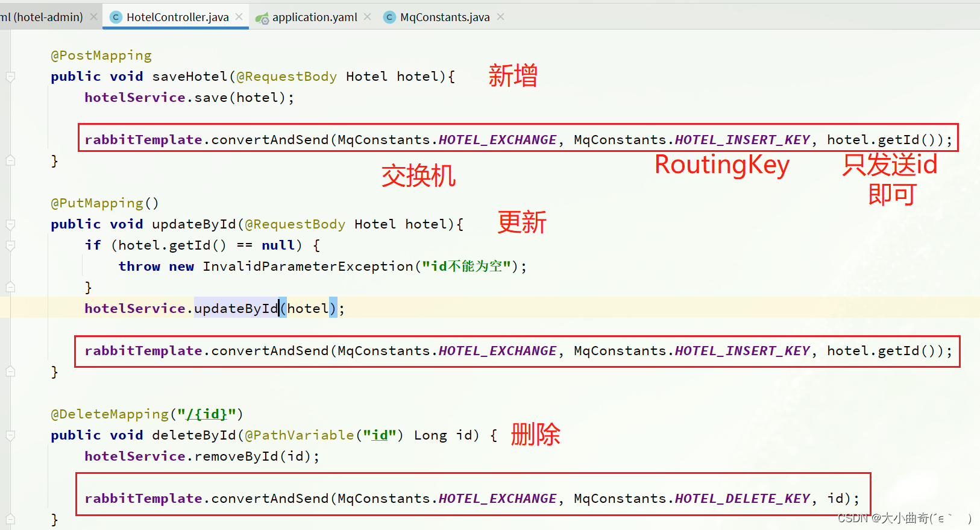Collapse the deleteById method fold marker
Image resolution: width=980 pixels, height=530 pixels.
tap(10, 435)
